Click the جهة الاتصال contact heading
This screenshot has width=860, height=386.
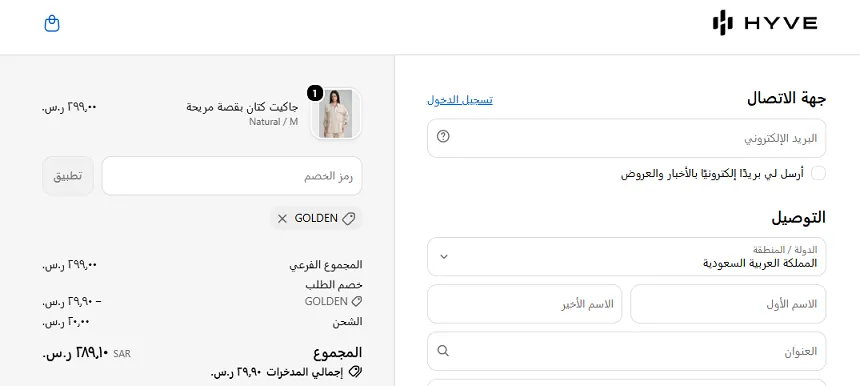[787, 99]
